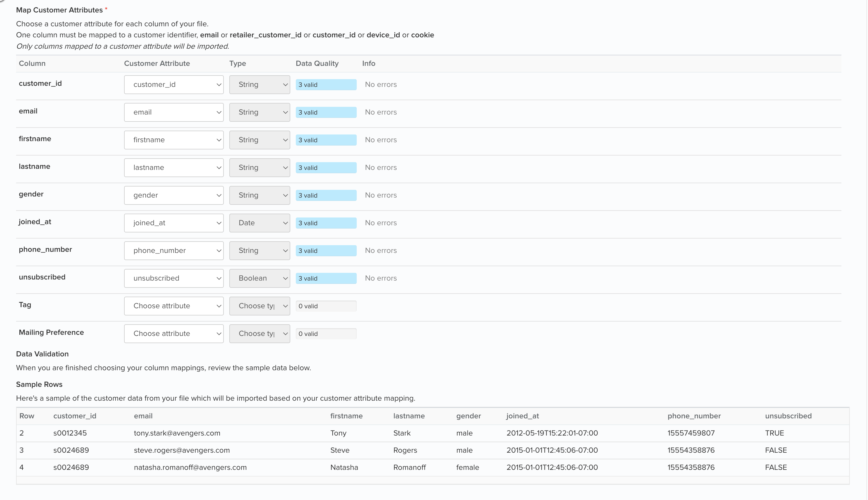
Task: Click the sample email natasha.romanoff@avengers.com
Action: tap(190, 467)
